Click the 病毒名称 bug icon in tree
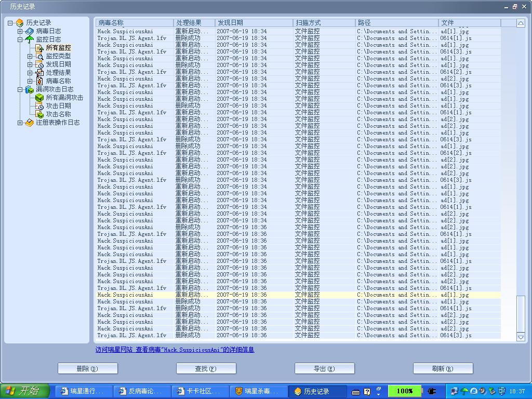Viewport: 532px width, 399px height. click(x=39, y=81)
